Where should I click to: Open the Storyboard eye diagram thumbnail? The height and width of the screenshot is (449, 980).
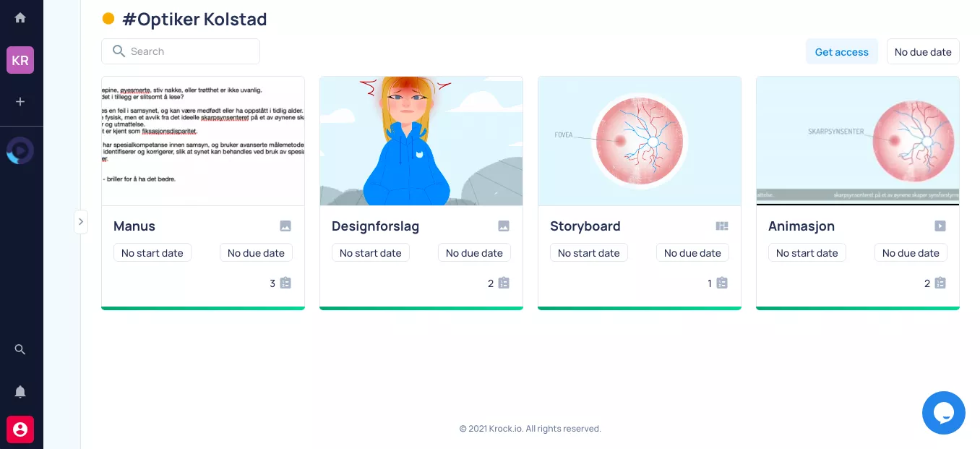click(639, 141)
